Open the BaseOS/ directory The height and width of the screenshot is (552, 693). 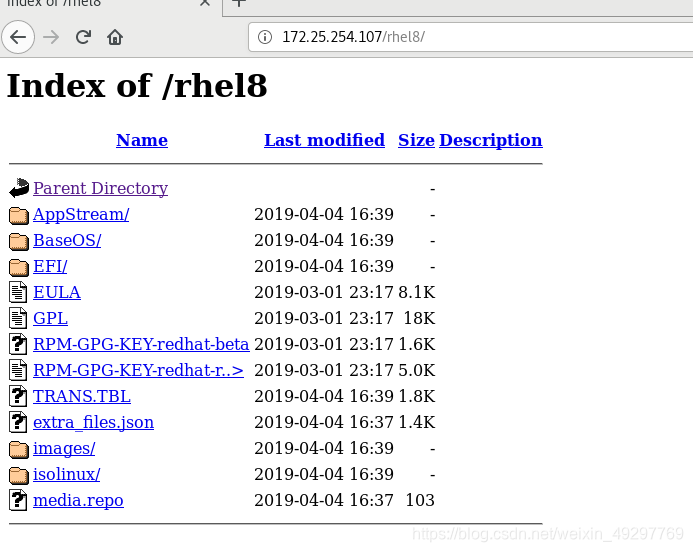(67, 240)
